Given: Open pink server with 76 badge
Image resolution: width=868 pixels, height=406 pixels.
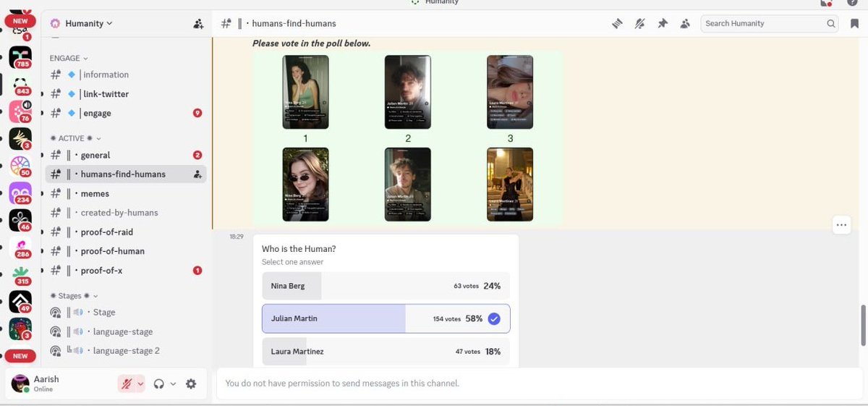Looking at the screenshot, I should click(20, 111).
